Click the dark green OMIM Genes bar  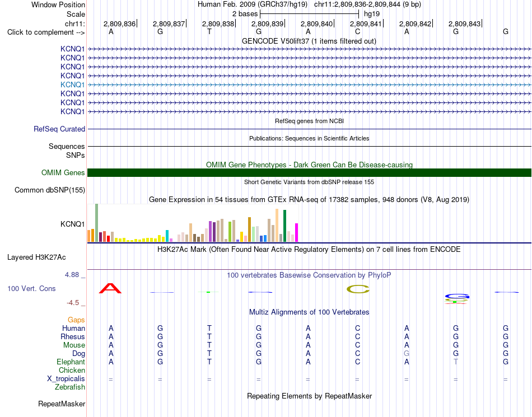[x=309, y=172]
